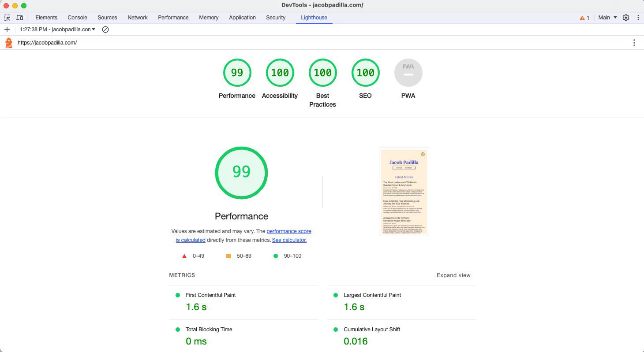Open the Main thread context dropdown

[606, 17]
